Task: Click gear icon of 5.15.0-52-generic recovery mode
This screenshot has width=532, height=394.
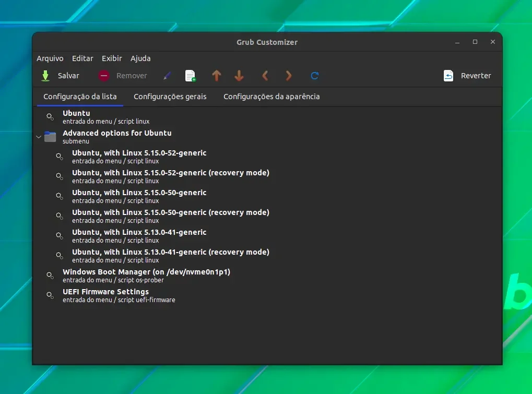Action: point(60,176)
